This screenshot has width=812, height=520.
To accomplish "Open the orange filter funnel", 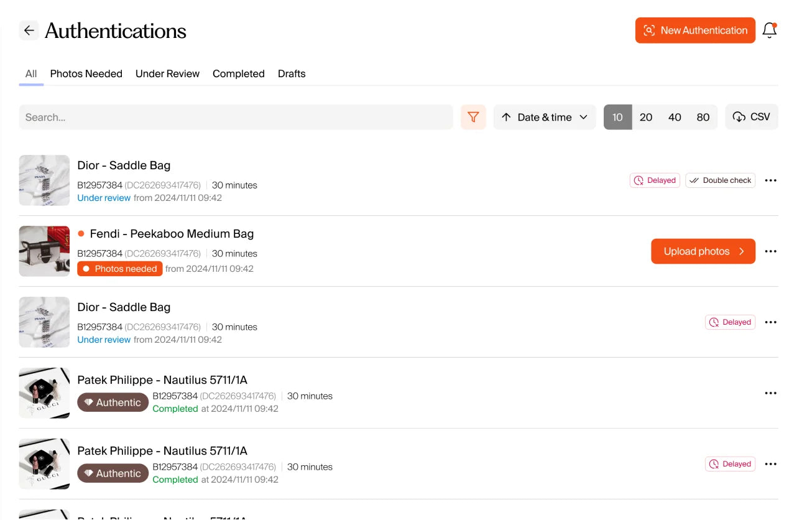I will pyautogui.click(x=473, y=117).
